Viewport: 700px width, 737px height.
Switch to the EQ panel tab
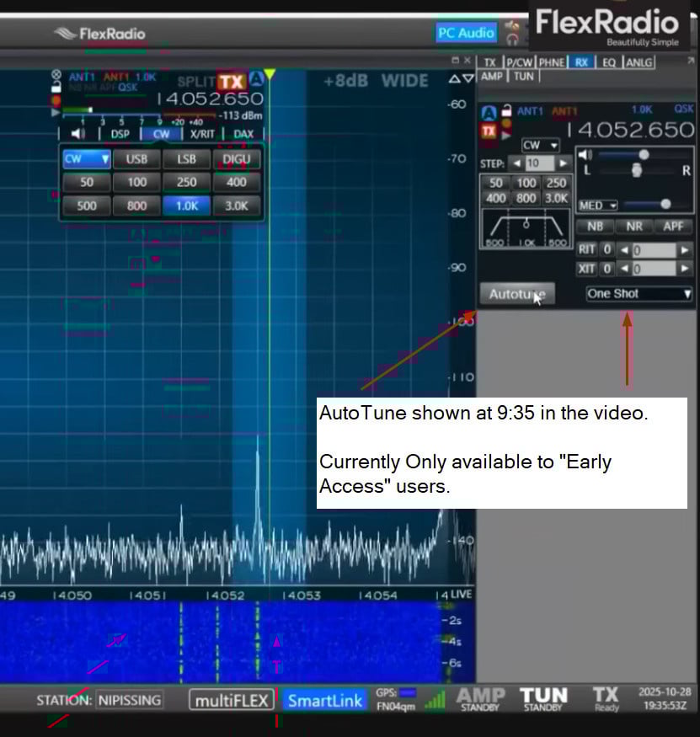(x=609, y=62)
